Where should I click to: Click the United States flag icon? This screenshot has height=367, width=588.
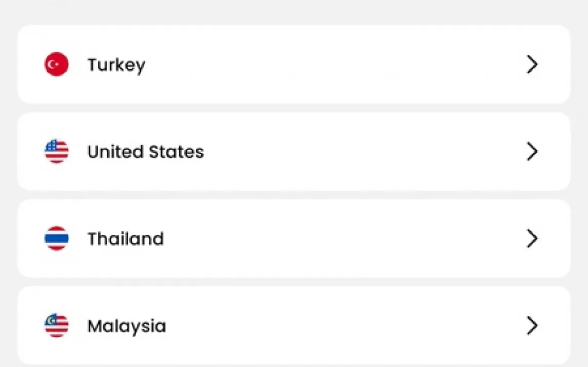pyautogui.click(x=56, y=152)
